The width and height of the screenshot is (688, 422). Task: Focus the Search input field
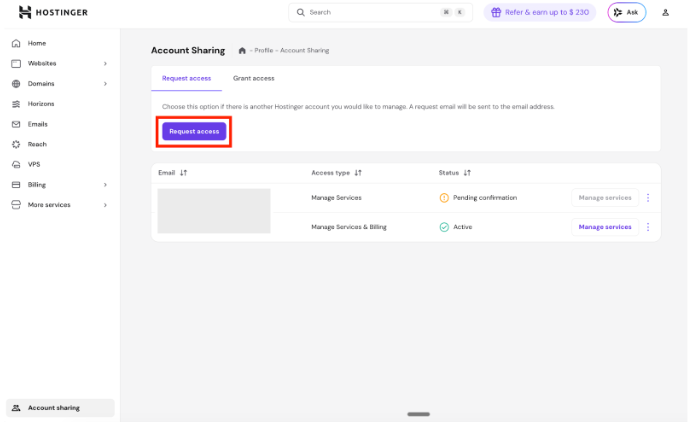pos(380,12)
